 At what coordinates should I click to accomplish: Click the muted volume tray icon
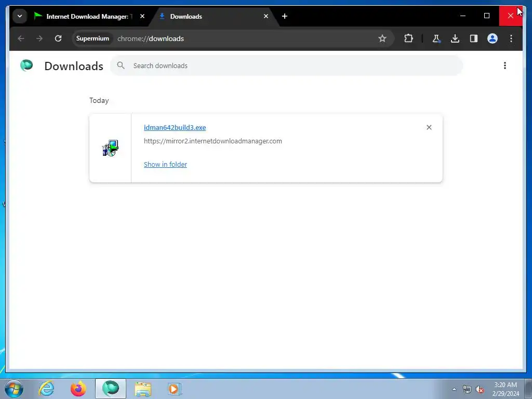pos(480,390)
